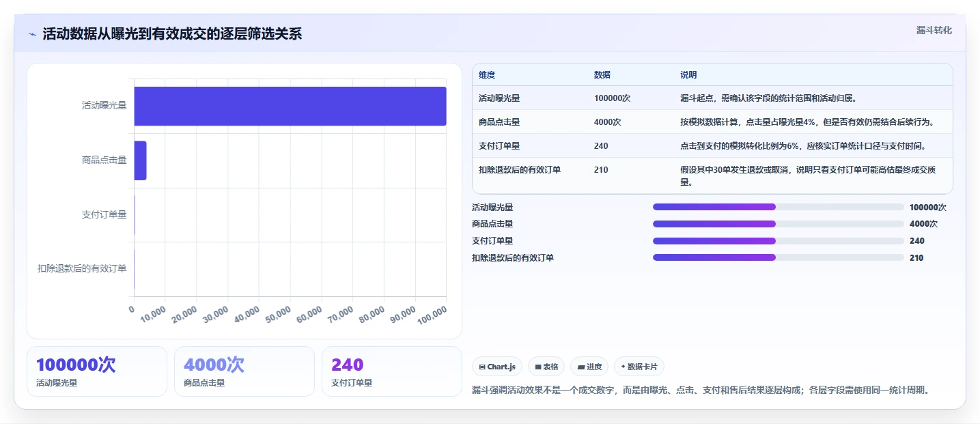Click the 活动曝光量 progress bar
The height and width of the screenshot is (424, 980).
(779, 207)
